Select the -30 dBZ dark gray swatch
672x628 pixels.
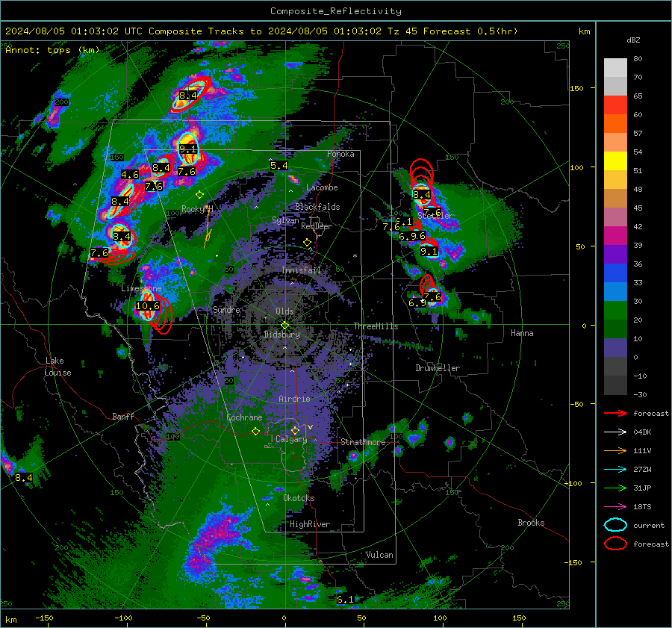click(615, 385)
